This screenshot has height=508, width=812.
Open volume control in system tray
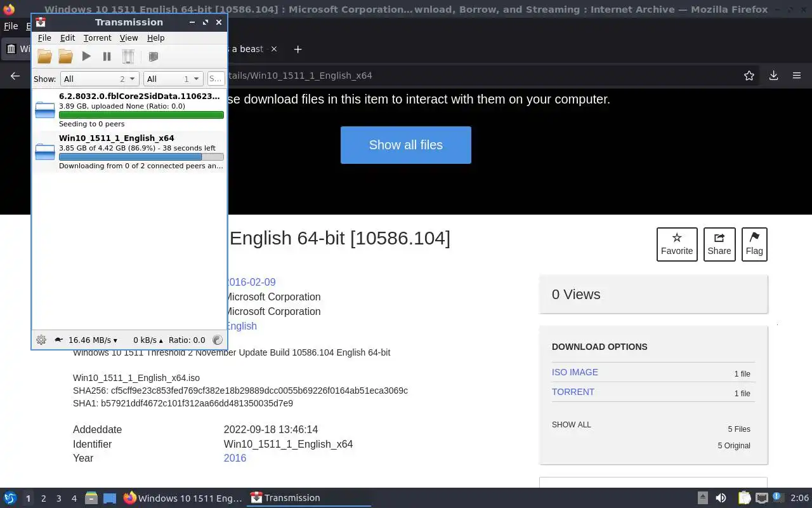tap(721, 498)
